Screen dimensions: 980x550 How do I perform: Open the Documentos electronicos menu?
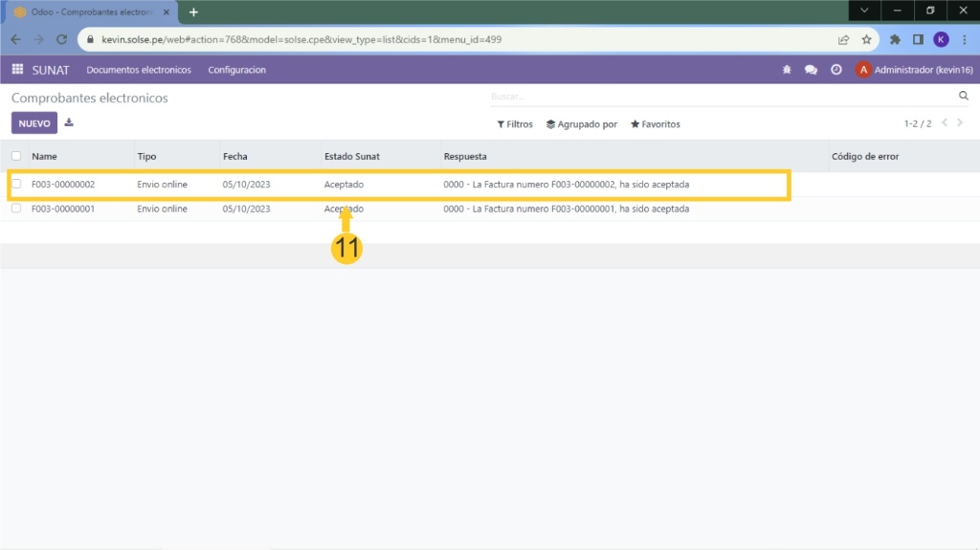pyautogui.click(x=139, y=70)
